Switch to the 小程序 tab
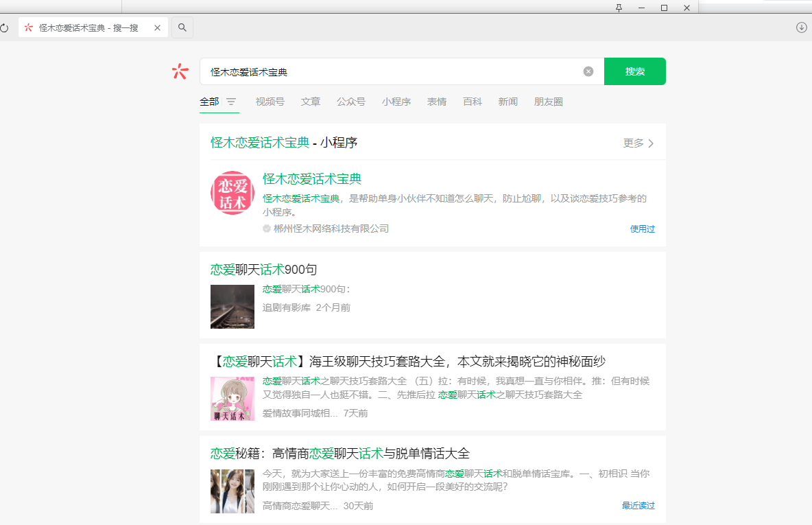The image size is (812, 525). click(396, 102)
